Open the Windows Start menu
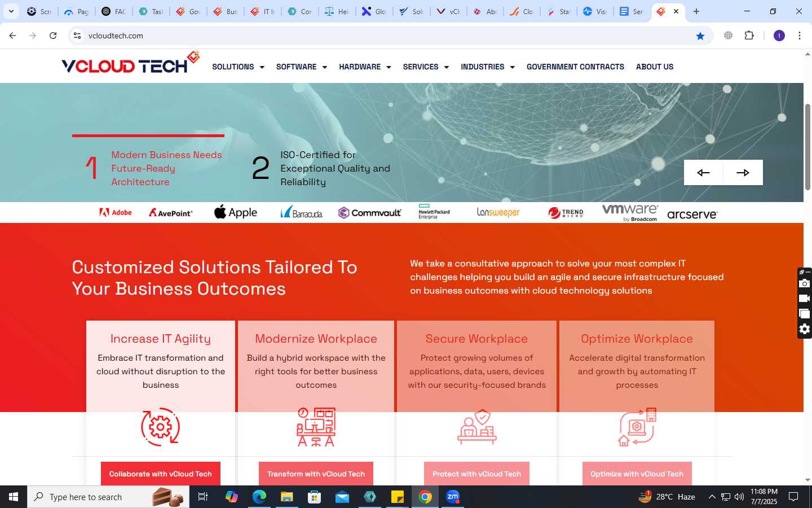The width and height of the screenshot is (812, 508). [14, 497]
